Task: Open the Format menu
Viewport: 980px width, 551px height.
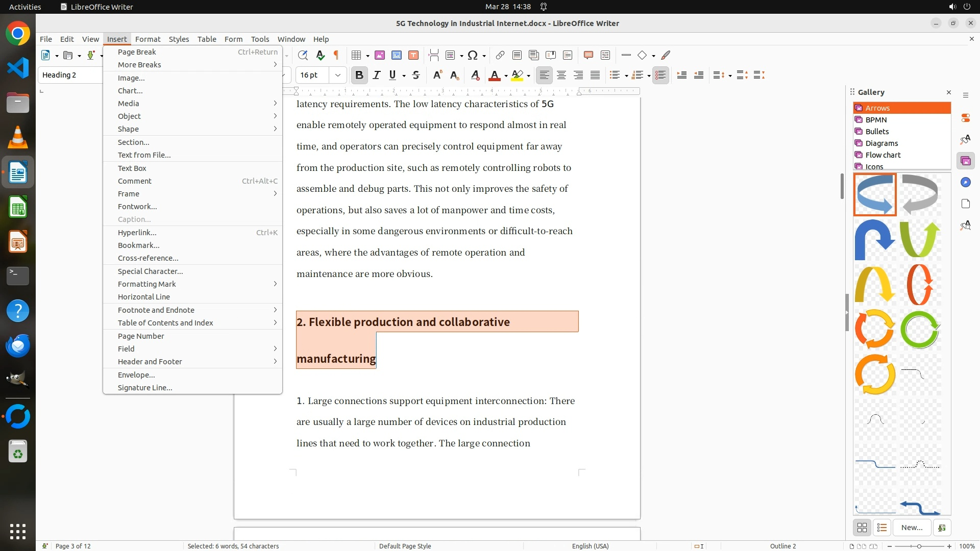Action: [x=148, y=39]
